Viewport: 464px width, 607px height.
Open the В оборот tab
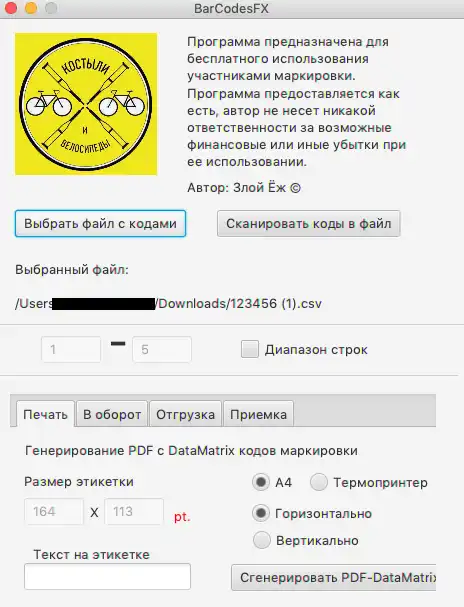click(x=112, y=414)
